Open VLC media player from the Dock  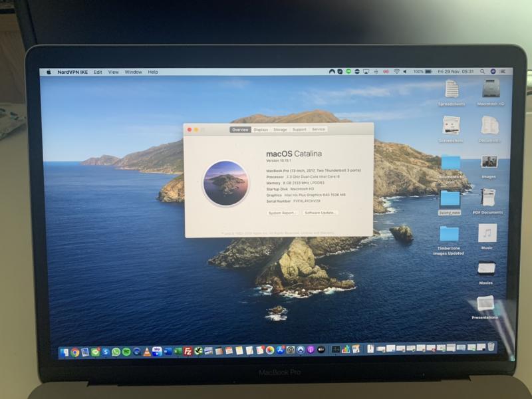click(147, 352)
